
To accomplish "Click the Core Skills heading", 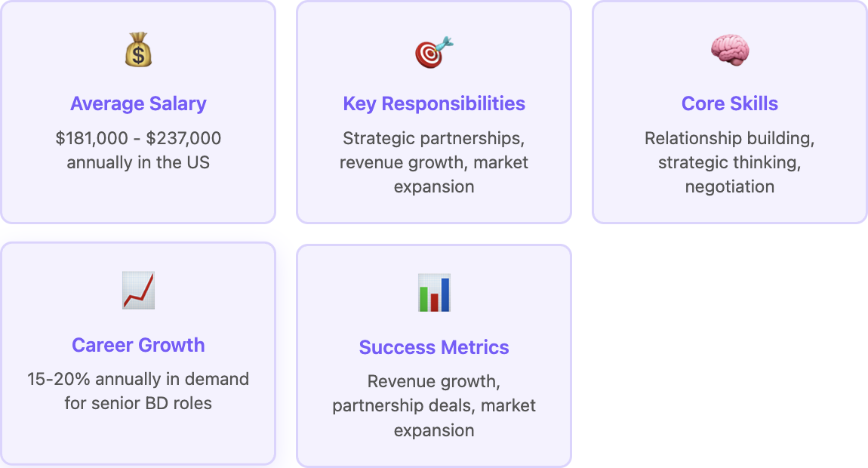I will [730, 103].
